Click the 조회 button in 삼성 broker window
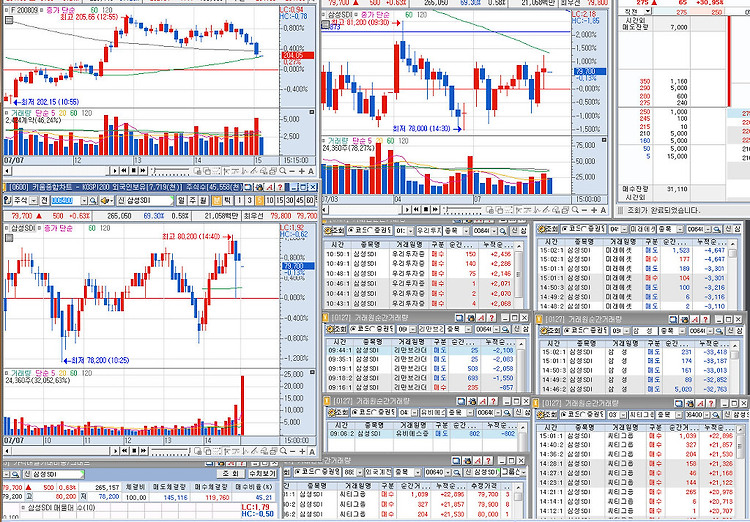 pyautogui.click(x=548, y=331)
